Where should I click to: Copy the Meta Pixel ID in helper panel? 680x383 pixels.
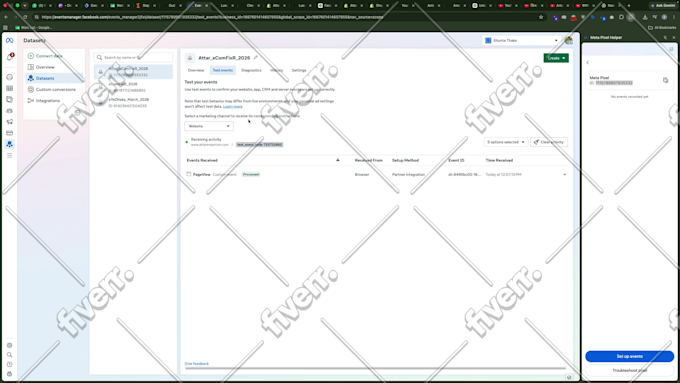point(665,80)
